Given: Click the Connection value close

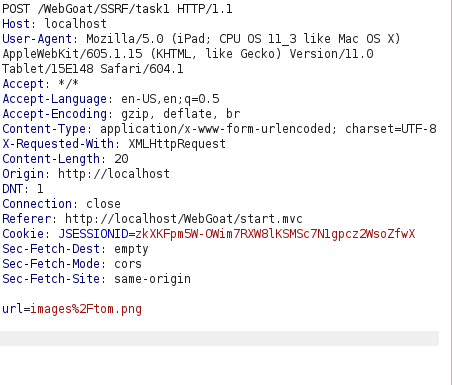Looking at the screenshot, I should point(103,204).
